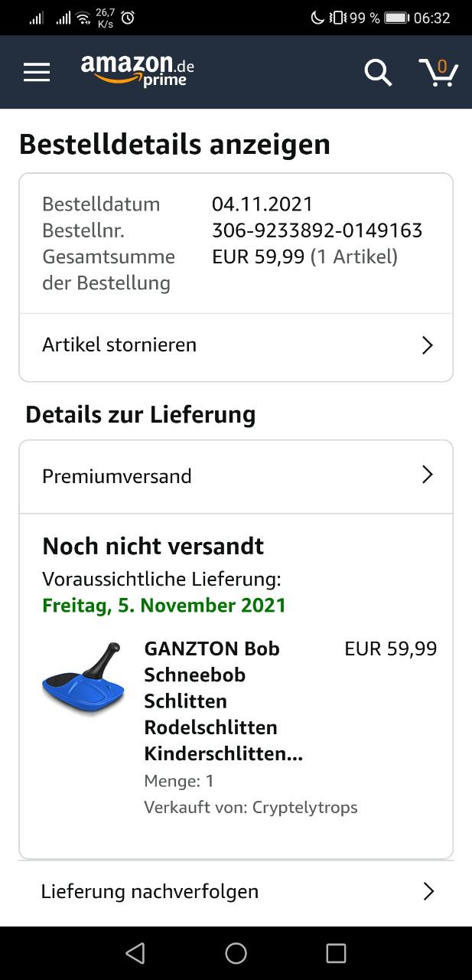Open GANZTON Bob Schneebob product title

click(223, 701)
